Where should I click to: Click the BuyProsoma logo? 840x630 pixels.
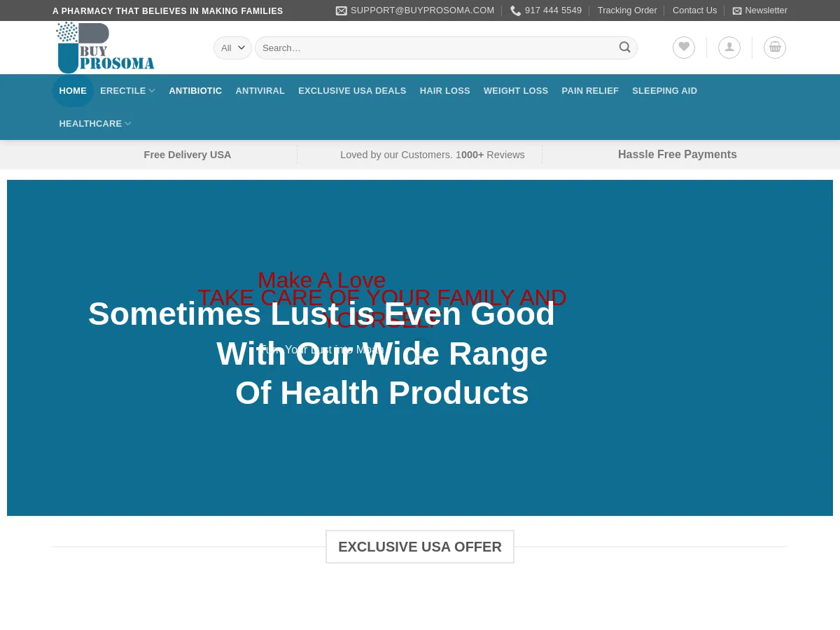pyautogui.click(x=105, y=48)
